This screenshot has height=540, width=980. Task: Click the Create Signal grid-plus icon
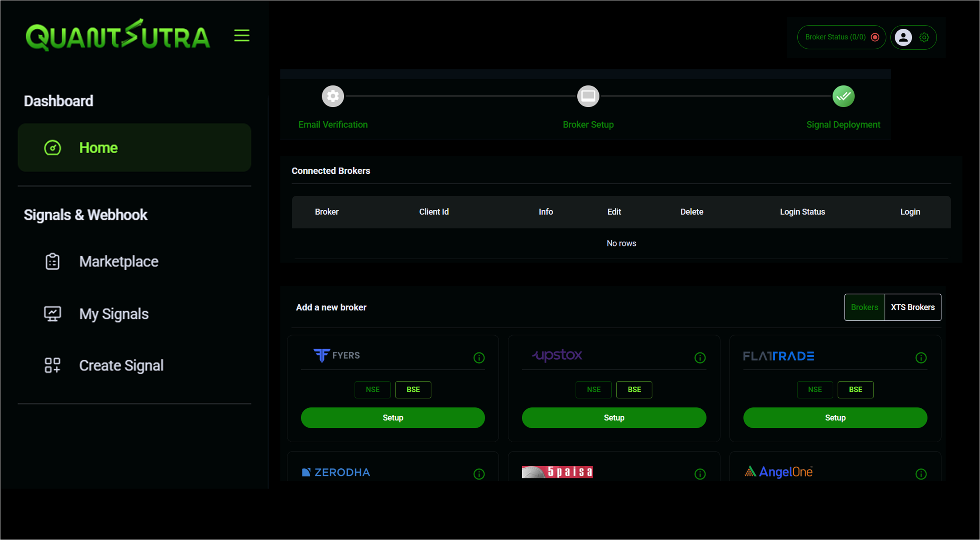pos(52,365)
